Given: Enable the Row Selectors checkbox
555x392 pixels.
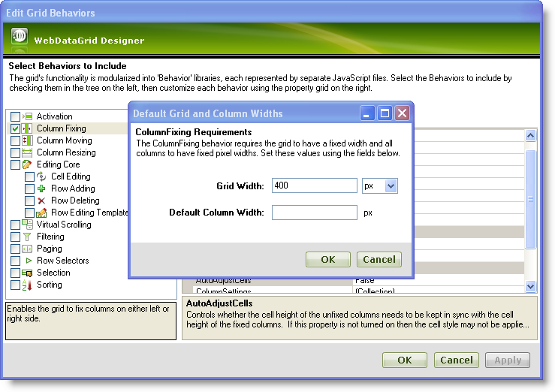Looking at the screenshot, I should click(x=15, y=261).
